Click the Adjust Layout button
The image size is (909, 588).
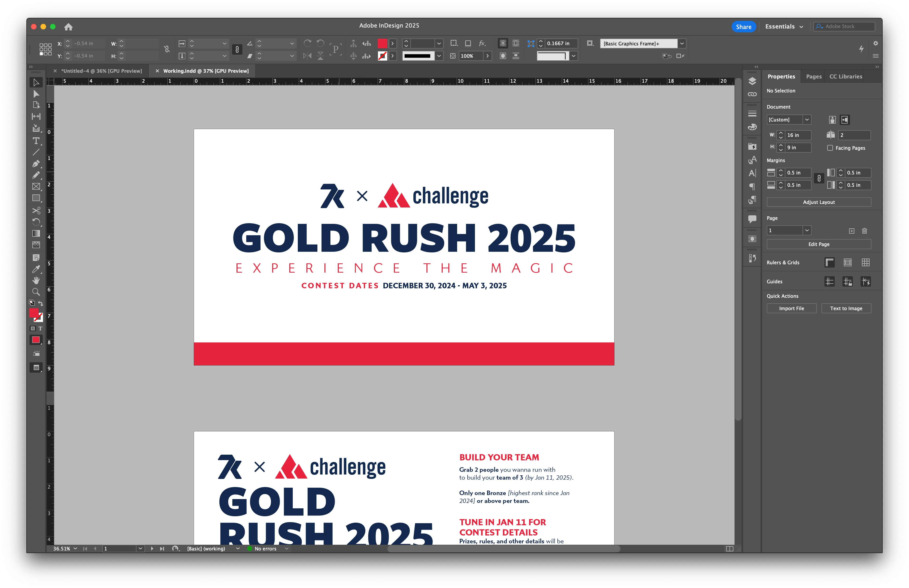click(818, 202)
